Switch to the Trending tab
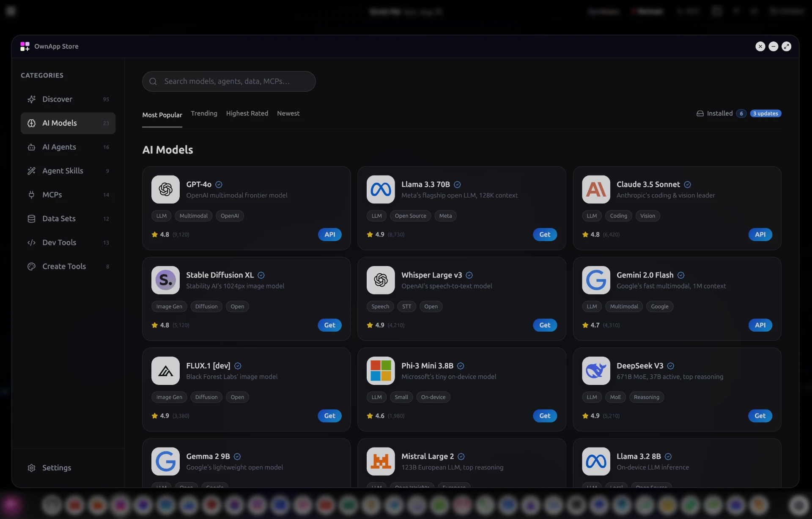Viewport: 812px width, 519px height. (x=204, y=113)
